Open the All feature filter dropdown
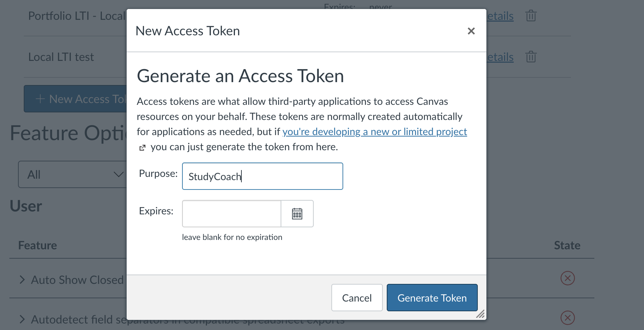This screenshot has height=330, width=644. (72, 174)
